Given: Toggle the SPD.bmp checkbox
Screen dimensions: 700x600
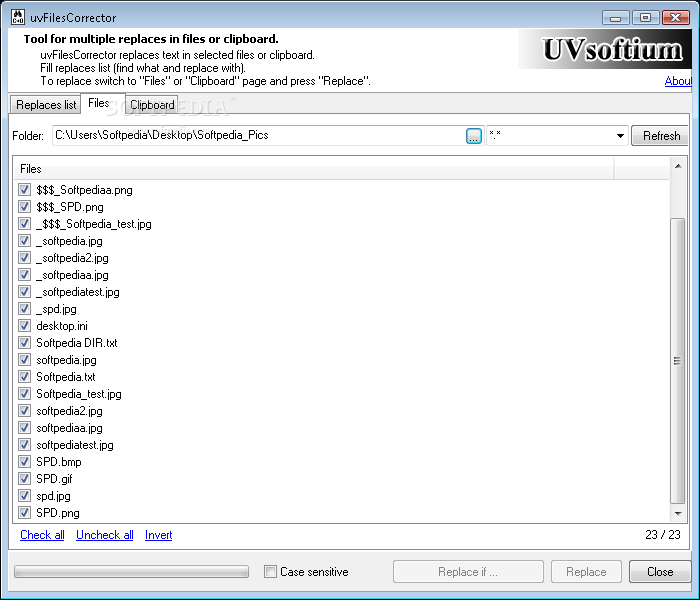Looking at the screenshot, I should click(25, 461).
